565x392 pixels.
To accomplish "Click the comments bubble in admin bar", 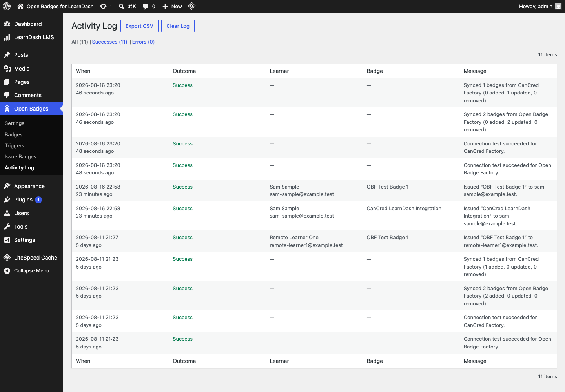I will 146,6.
